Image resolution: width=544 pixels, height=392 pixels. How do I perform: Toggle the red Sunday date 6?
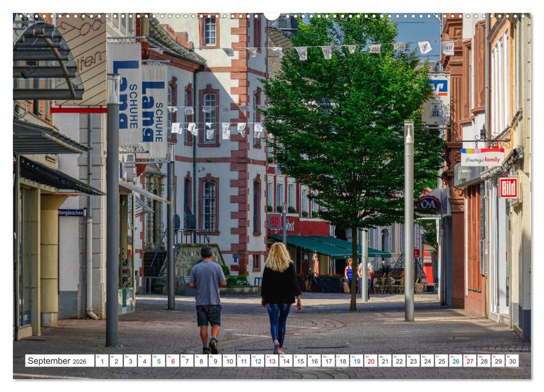(x=171, y=362)
